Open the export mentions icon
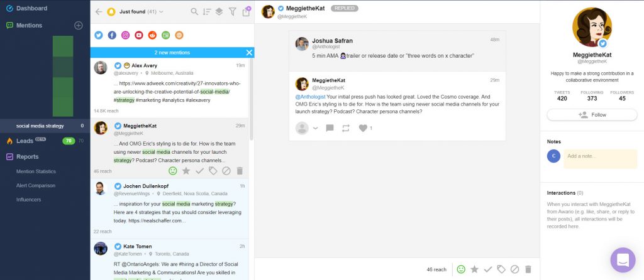This screenshot has height=280, width=644. pos(246,11)
